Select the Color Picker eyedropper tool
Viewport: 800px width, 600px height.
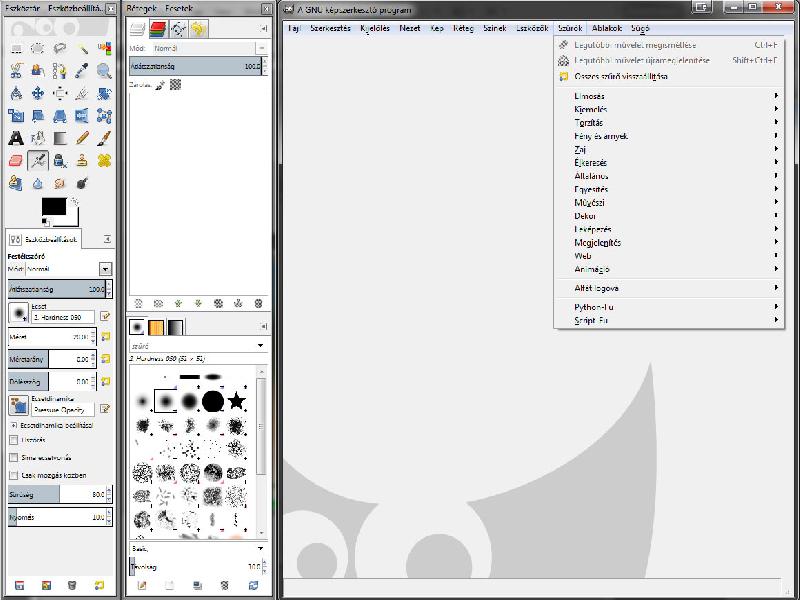pos(82,71)
